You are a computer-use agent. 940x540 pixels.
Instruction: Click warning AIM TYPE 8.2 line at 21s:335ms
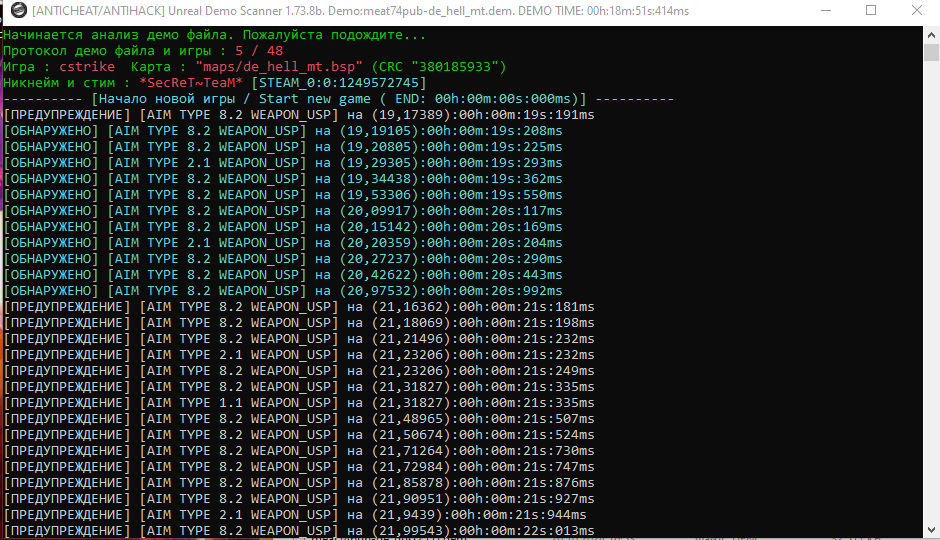click(x=299, y=387)
